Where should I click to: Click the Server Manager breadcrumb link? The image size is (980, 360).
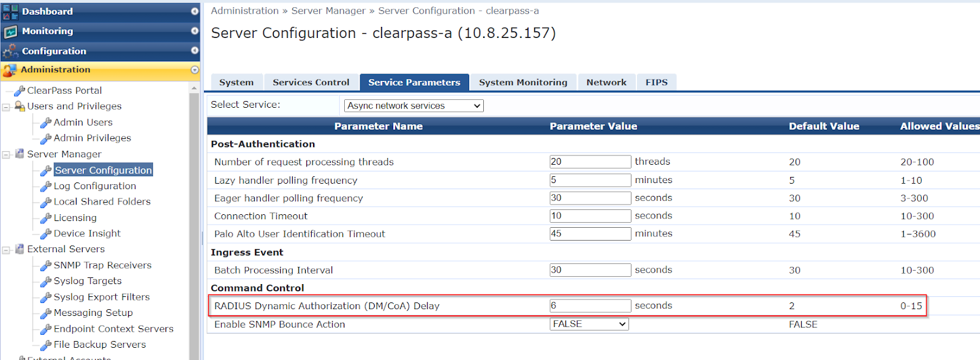pos(328,11)
